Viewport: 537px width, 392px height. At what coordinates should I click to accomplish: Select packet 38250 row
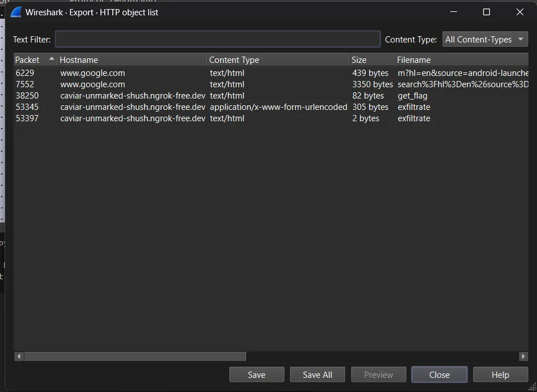271,95
